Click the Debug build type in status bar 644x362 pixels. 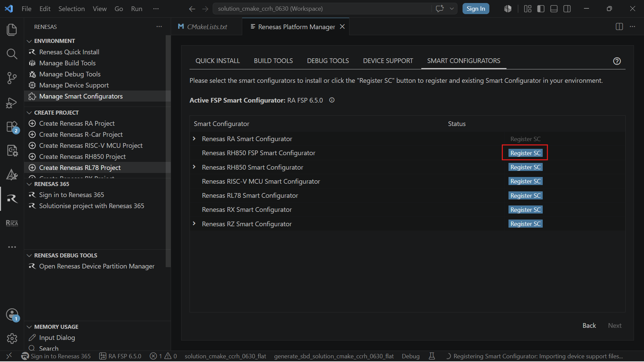pyautogui.click(x=411, y=356)
